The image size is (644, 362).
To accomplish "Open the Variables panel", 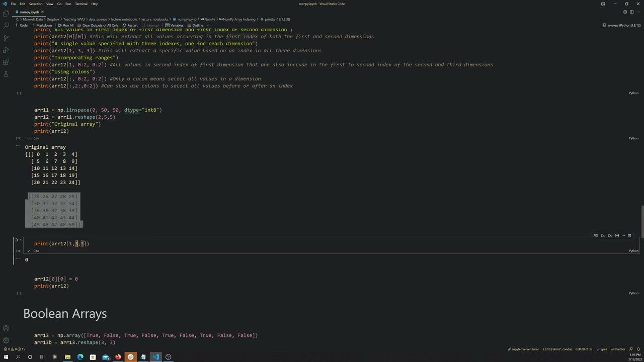I will (x=175, y=25).
